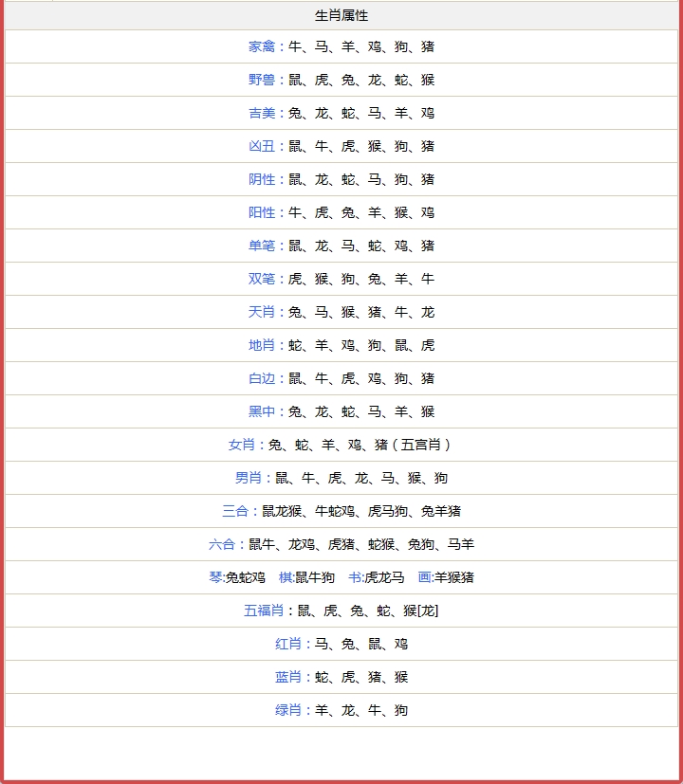Click the 蓝肖 label
Viewport: 683px width, 784px height.
pyautogui.click(x=288, y=677)
